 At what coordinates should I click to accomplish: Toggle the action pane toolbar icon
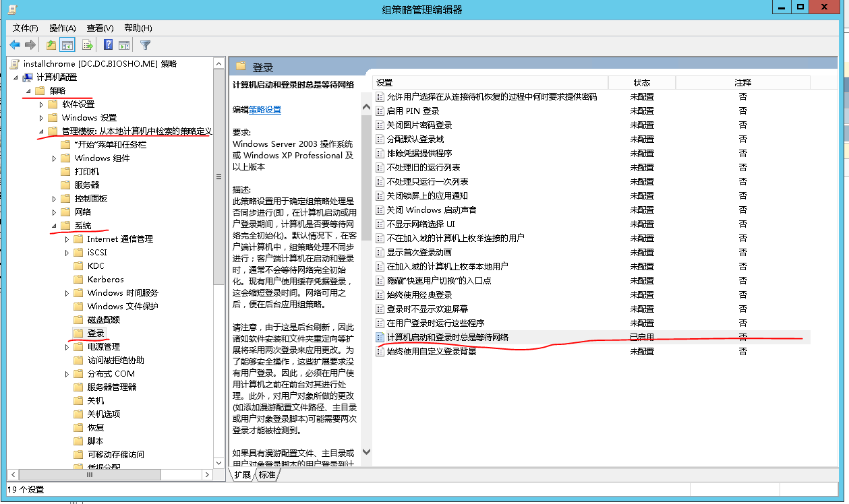point(124,45)
